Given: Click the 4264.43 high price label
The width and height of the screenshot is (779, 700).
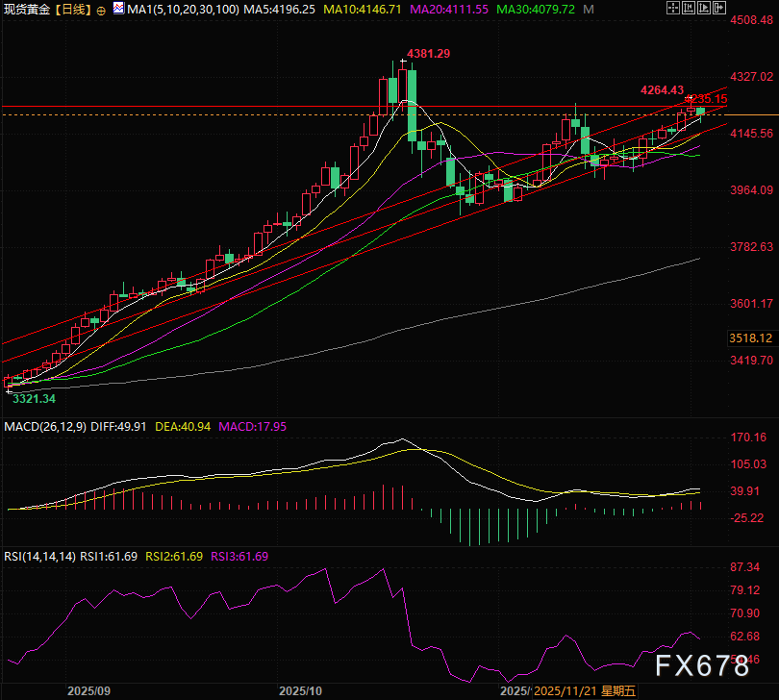Looking at the screenshot, I should [x=662, y=89].
